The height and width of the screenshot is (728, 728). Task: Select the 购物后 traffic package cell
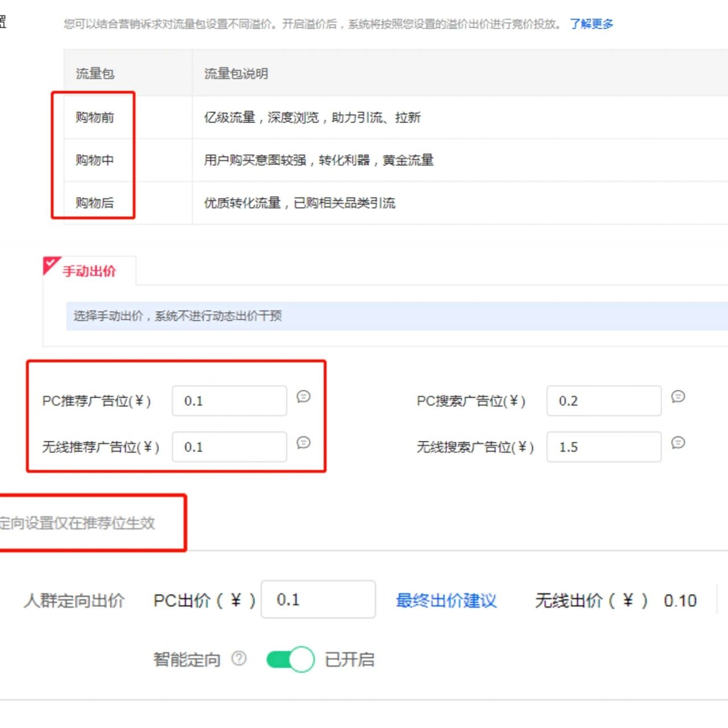[x=127, y=202]
